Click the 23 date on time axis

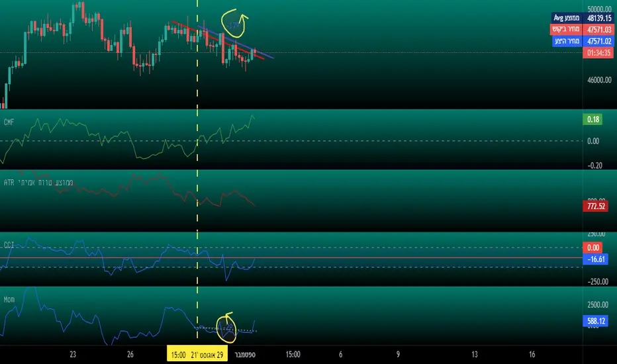click(x=73, y=354)
